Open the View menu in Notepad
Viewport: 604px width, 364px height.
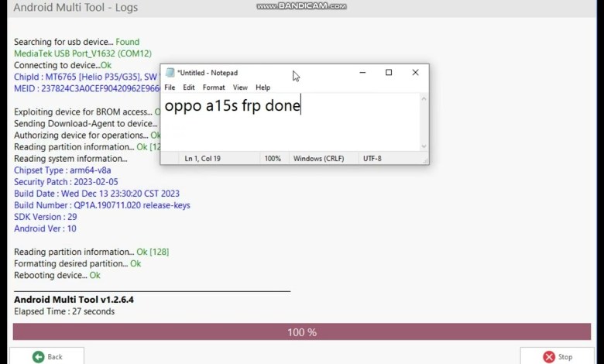pyautogui.click(x=240, y=88)
